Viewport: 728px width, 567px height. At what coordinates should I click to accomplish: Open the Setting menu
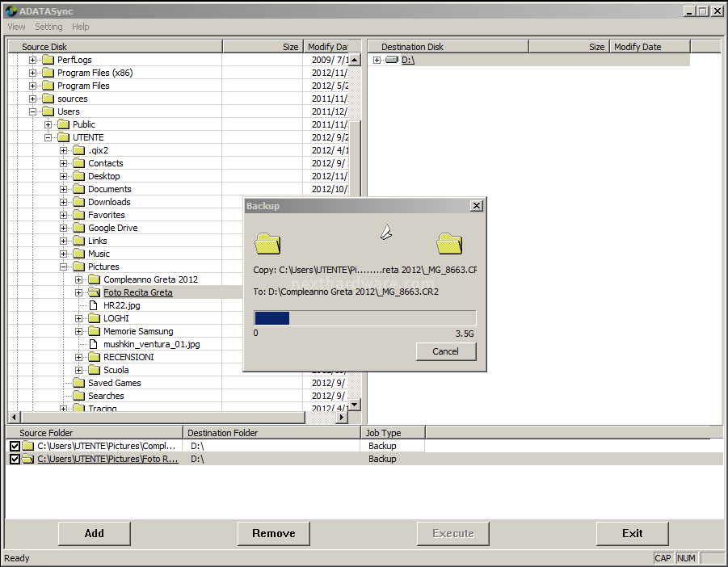(48, 27)
